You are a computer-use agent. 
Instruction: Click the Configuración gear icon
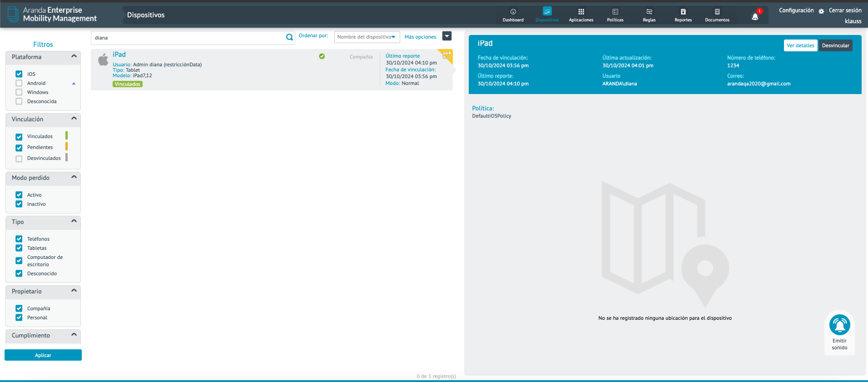[821, 11]
